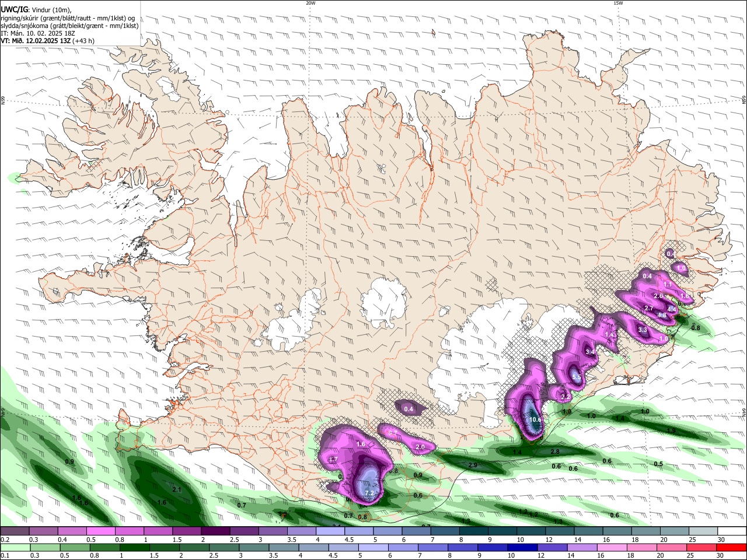Image resolution: width=747 pixels, height=560 pixels.
Task: Click the 20W longitude label
Action: tap(310, 3)
